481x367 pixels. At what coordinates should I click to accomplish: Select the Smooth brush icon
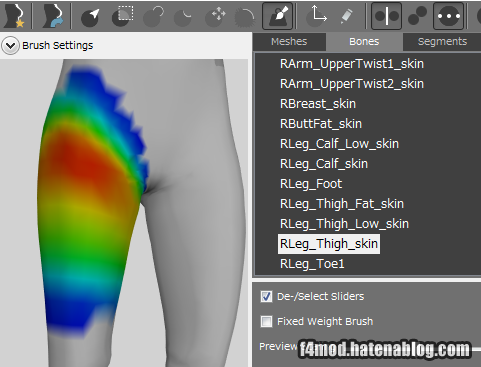(x=245, y=17)
